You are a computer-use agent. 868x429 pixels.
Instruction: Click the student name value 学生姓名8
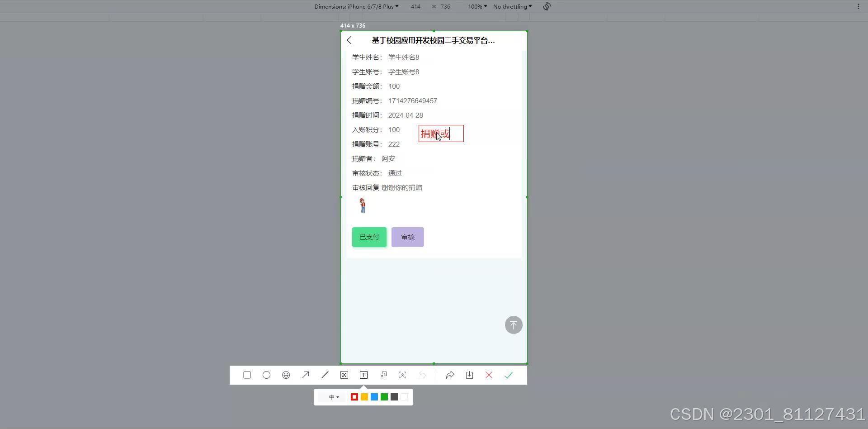(404, 57)
